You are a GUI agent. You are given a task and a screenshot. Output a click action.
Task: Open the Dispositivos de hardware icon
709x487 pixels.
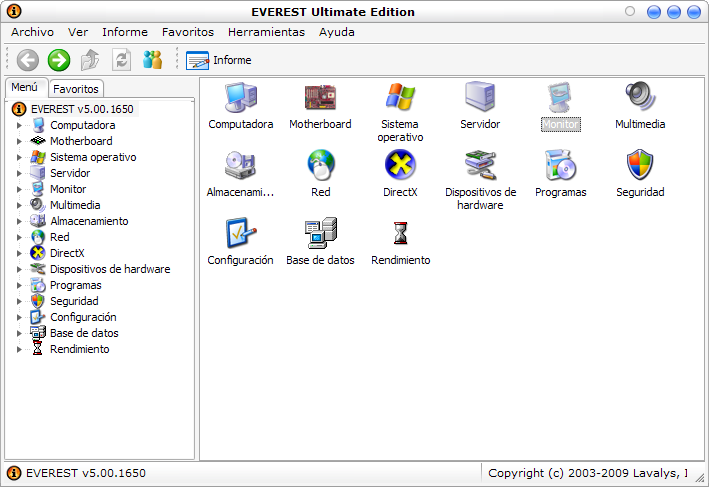coord(480,165)
